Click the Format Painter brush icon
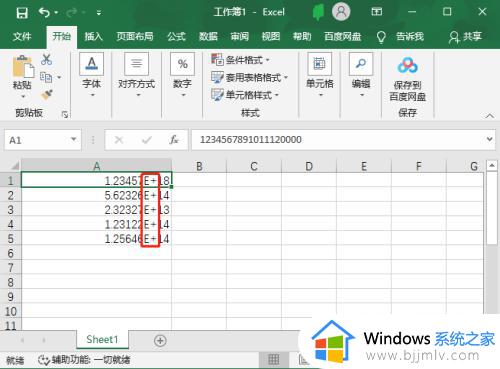The width and height of the screenshot is (500, 369). click(47, 95)
